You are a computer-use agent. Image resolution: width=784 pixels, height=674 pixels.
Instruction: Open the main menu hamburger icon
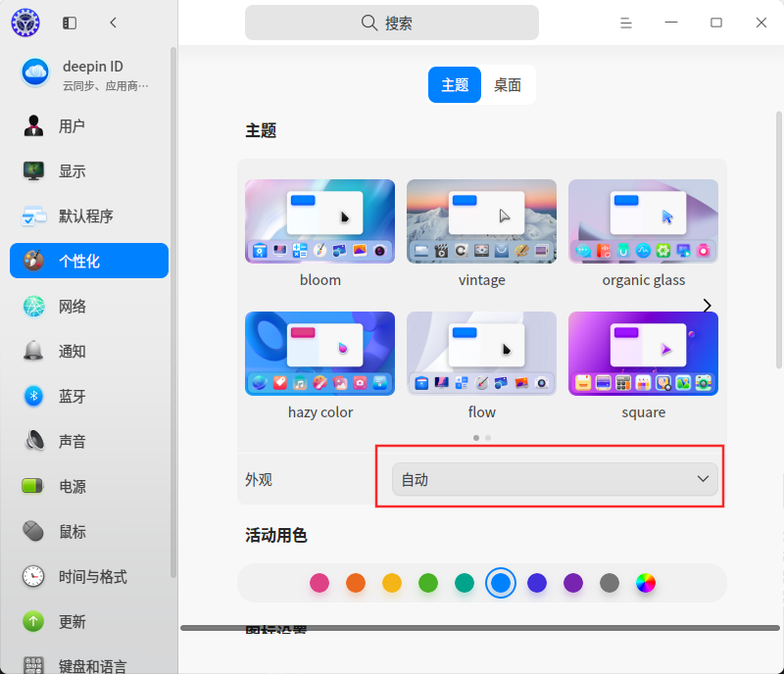(x=625, y=23)
